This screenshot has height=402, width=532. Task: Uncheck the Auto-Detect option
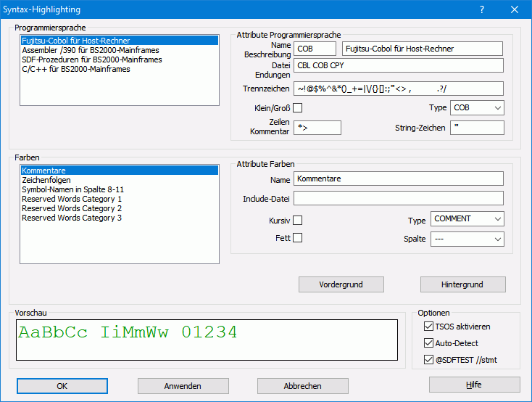pos(428,343)
